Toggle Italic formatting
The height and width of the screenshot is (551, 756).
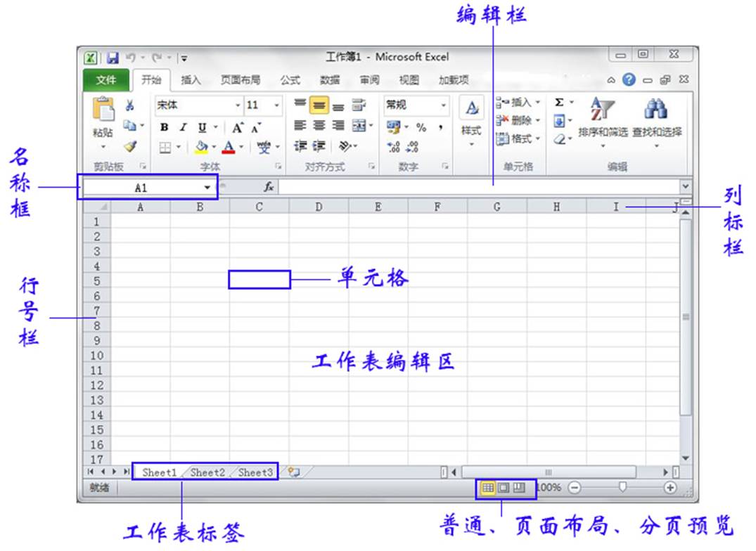point(183,127)
